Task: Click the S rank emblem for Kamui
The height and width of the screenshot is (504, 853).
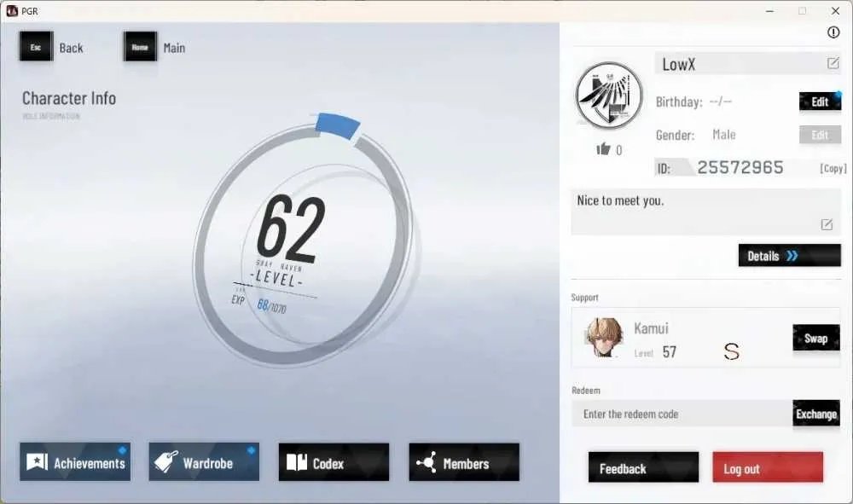Action: (731, 351)
